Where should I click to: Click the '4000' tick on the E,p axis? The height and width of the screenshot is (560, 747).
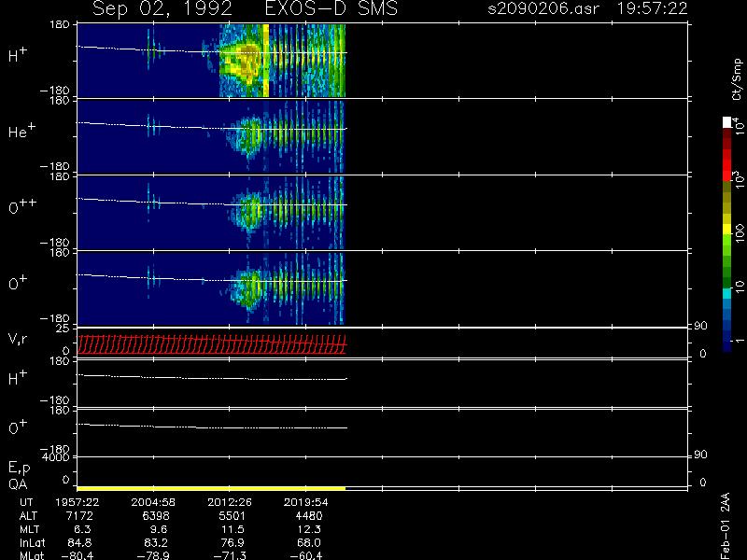click(56, 457)
